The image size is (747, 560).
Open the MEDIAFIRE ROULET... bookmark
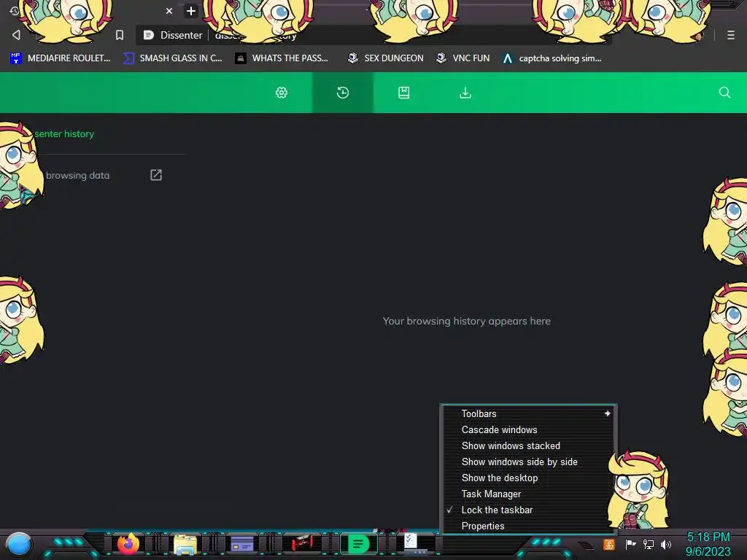(61, 58)
